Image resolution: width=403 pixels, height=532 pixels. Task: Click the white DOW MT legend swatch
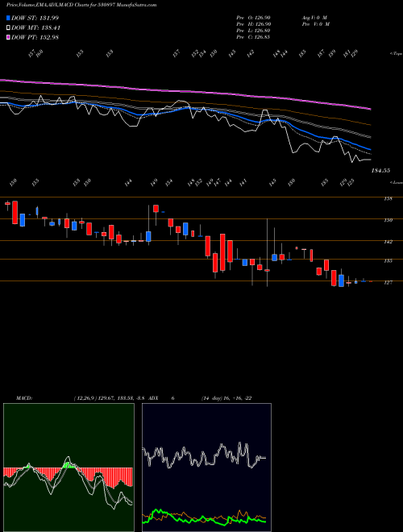pyautogui.click(x=9, y=27)
